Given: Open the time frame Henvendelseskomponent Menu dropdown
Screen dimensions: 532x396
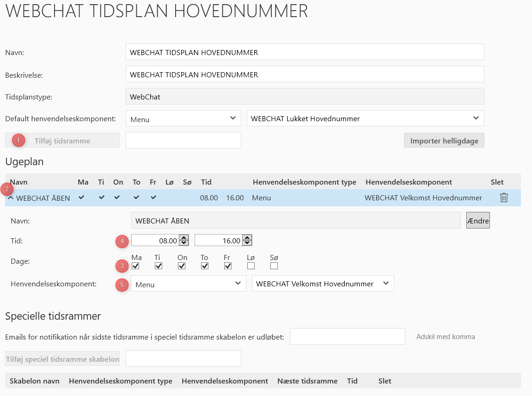Looking at the screenshot, I should pos(188,284).
